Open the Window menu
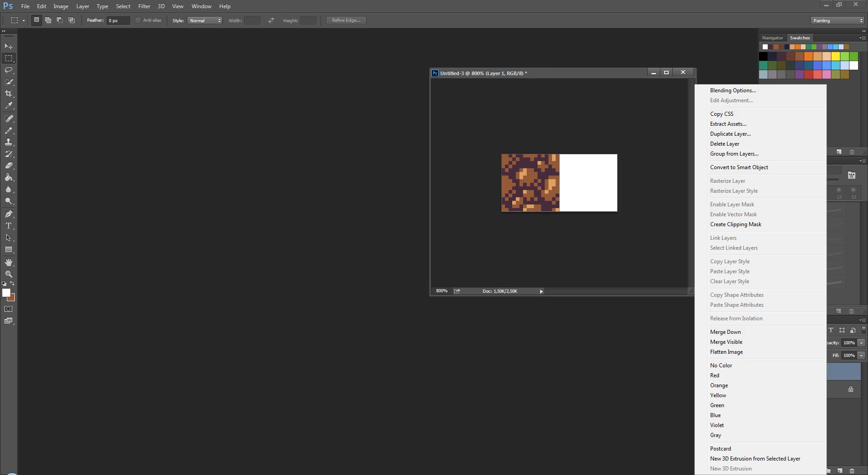 pos(201,6)
